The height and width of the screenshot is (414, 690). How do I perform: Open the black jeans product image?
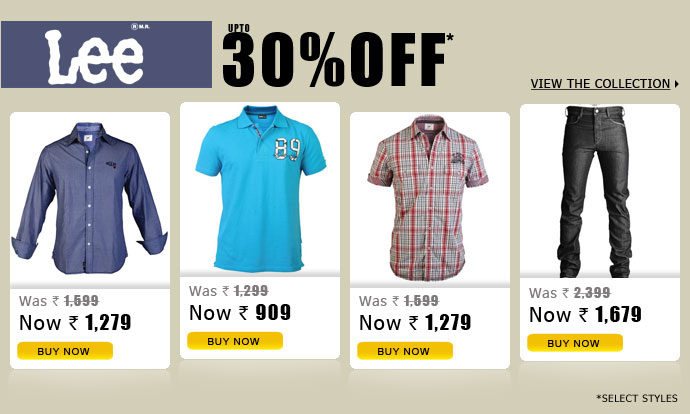click(595, 192)
